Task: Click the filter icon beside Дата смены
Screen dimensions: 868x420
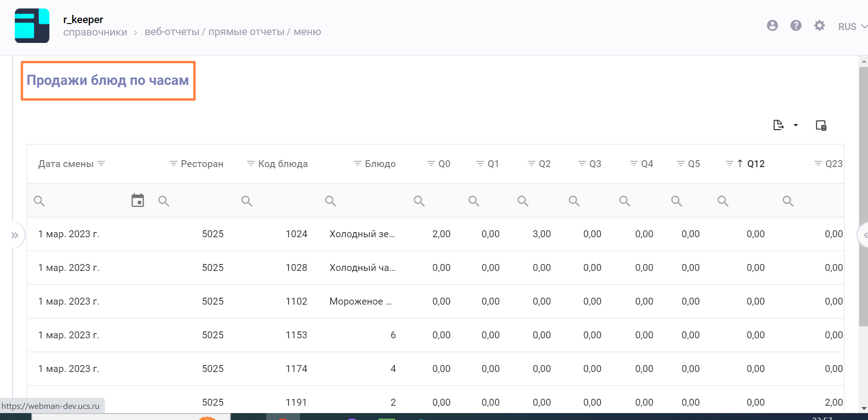Action: (102, 164)
